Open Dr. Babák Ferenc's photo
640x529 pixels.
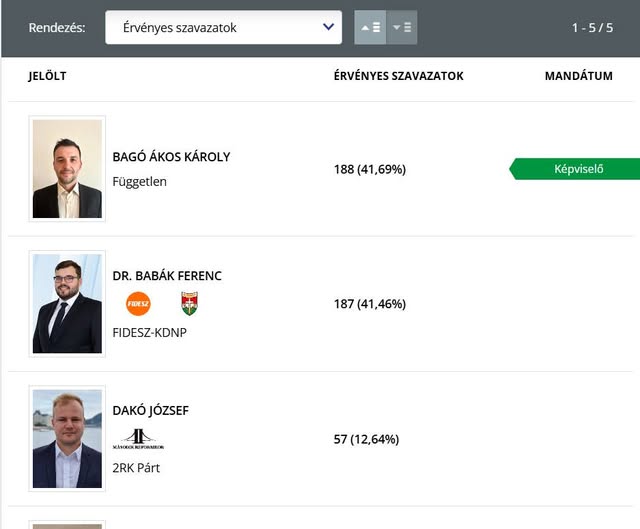pos(67,304)
